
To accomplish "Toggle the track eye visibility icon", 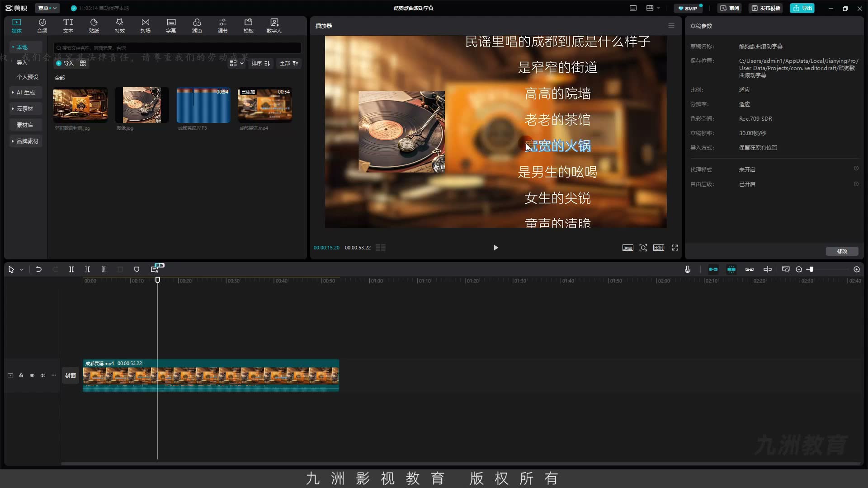I will [32, 375].
